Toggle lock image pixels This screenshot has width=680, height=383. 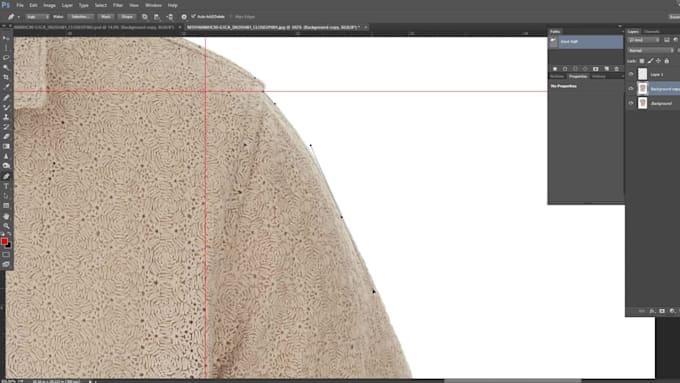point(650,61)
